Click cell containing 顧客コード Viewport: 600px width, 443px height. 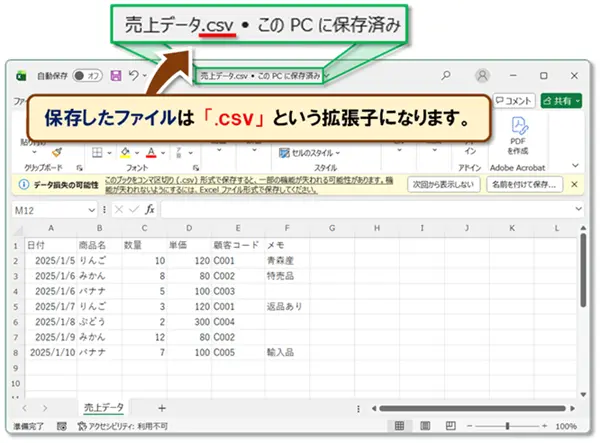(238, 245)
